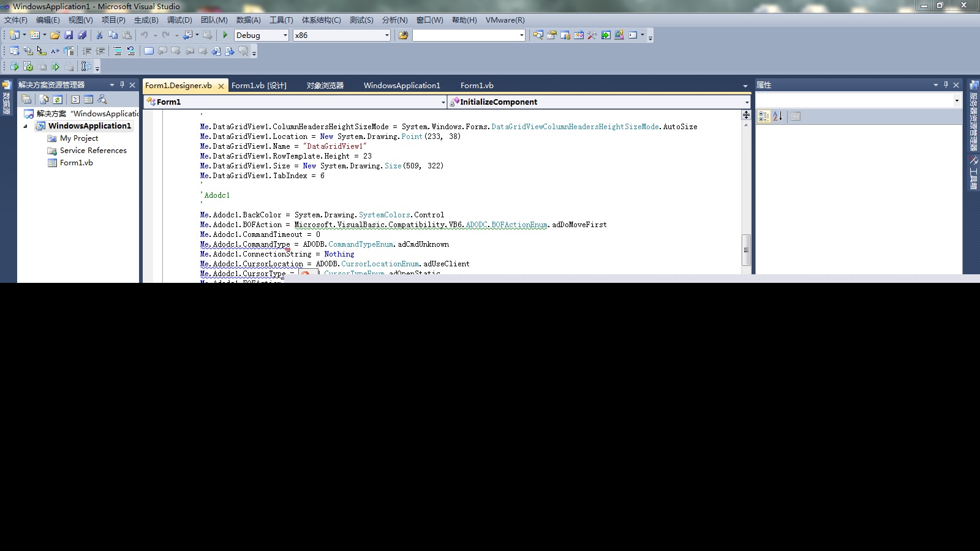Open the 数据源 side tab
Image resolution: width=980 pixels, height=551 pixels.
[6, 99]
